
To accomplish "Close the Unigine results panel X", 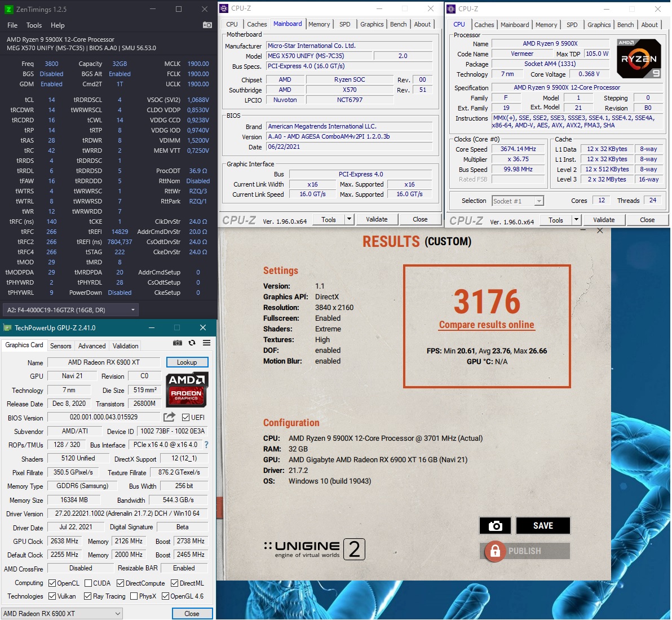I will pos(600,231).
